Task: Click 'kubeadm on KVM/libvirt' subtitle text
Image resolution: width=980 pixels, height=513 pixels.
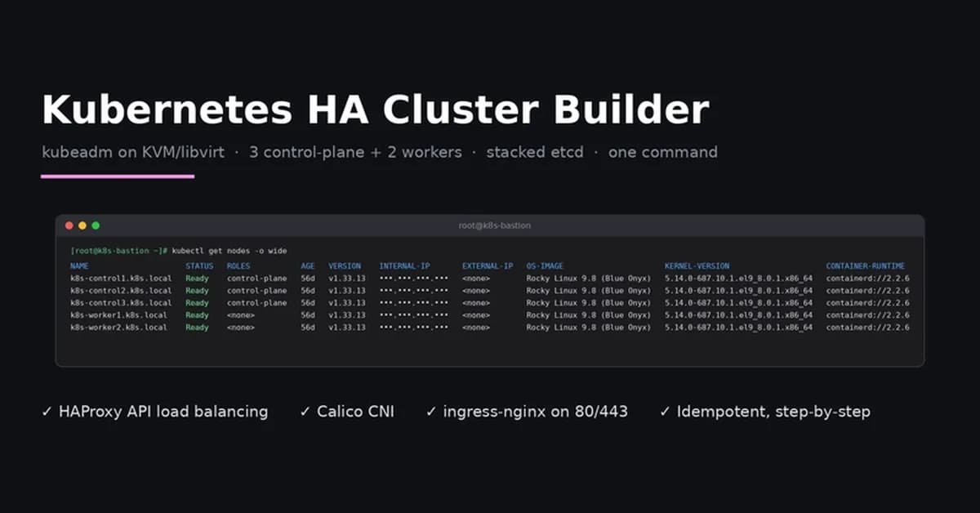Action: pyautogui.click(x=132, y=152)
